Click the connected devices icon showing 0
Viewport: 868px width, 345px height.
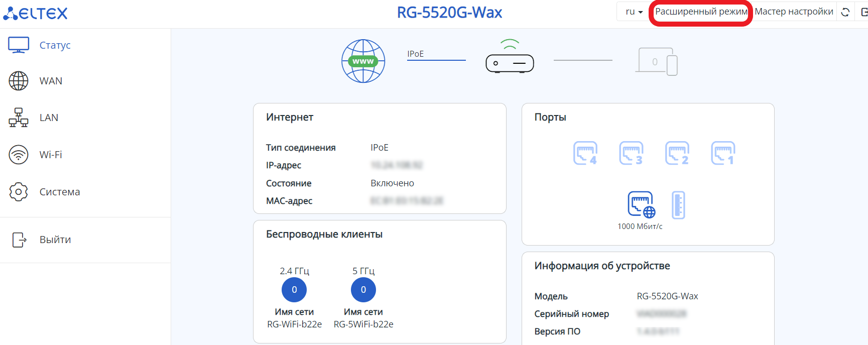point(657,61)
